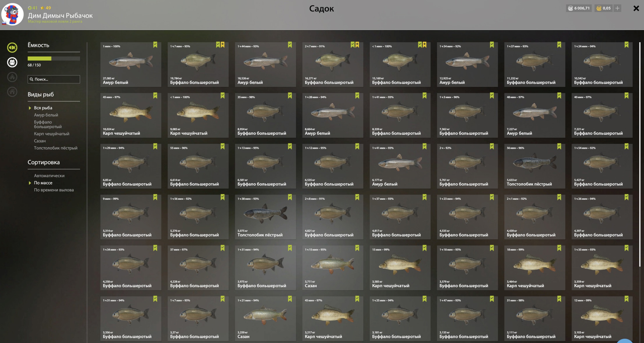Filter by Амур белый species
The image size is (644, 343).
pyautogui.click(x=46, y=115)
